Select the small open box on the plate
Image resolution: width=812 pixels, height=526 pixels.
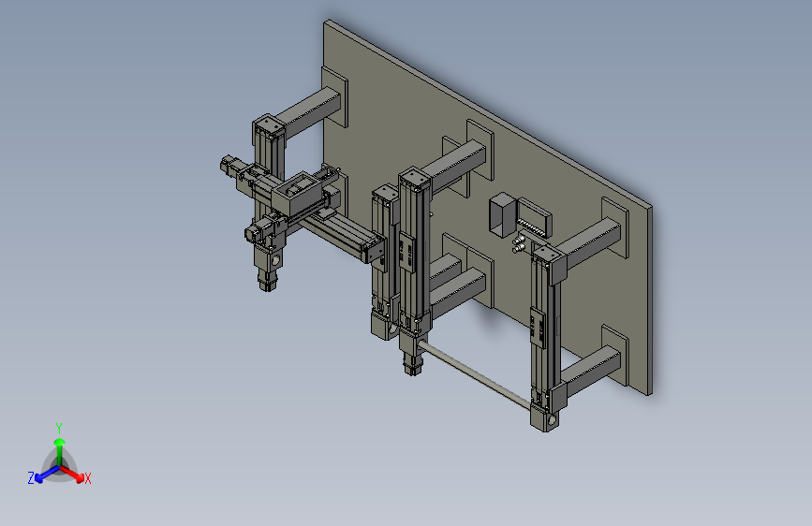coord(502,215)
